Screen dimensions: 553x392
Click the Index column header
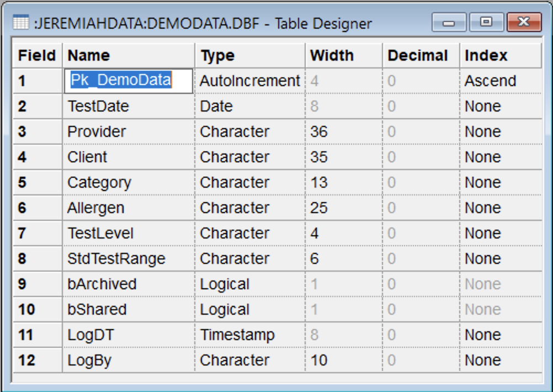pyautogui.click(x=499, y=55)
